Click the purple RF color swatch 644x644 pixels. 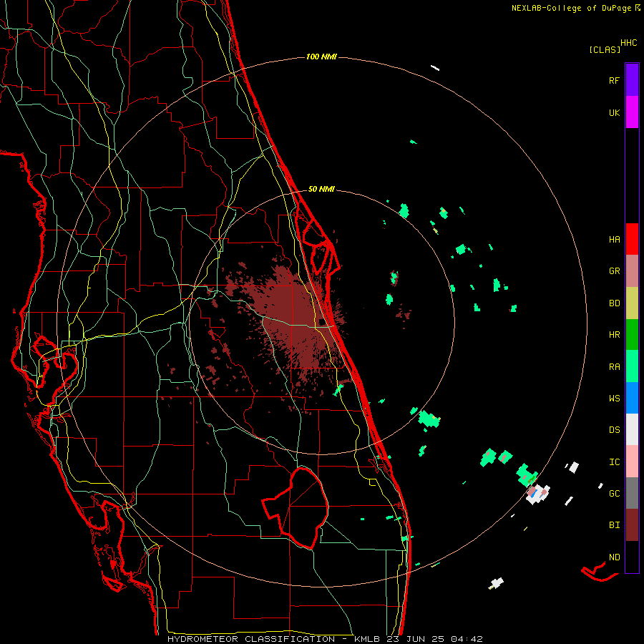click(x=632, y=79)
